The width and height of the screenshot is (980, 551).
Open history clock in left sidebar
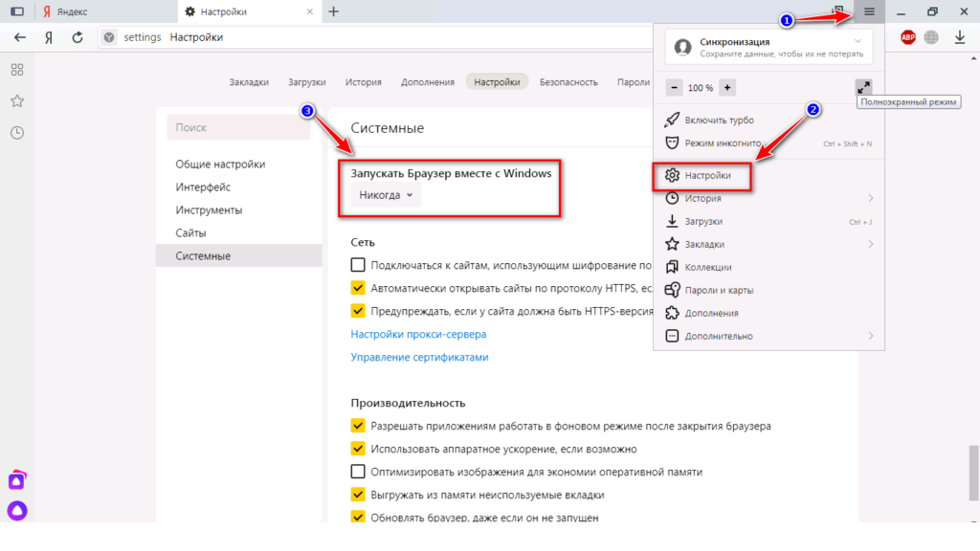(17, 132)
